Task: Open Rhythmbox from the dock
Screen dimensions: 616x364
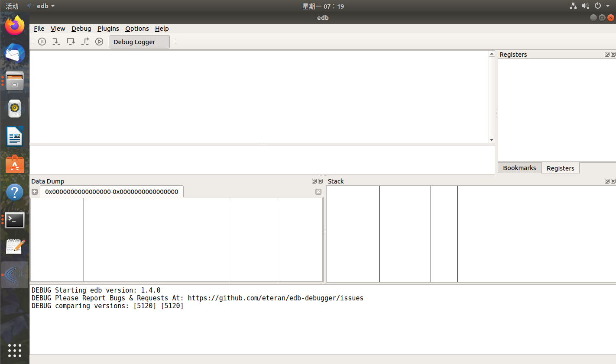Action: 15,109
